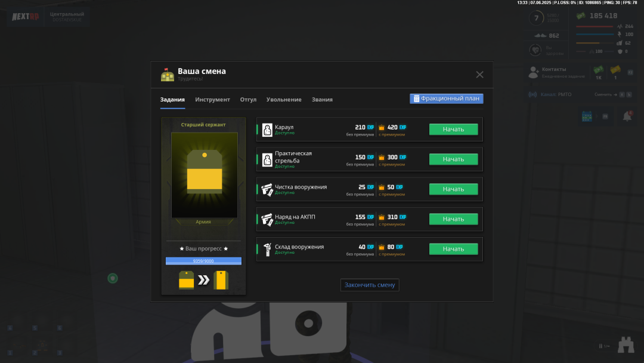Click Закончить смену to end shift
Viewport: 644px width, 363px height.
point(370,285)
